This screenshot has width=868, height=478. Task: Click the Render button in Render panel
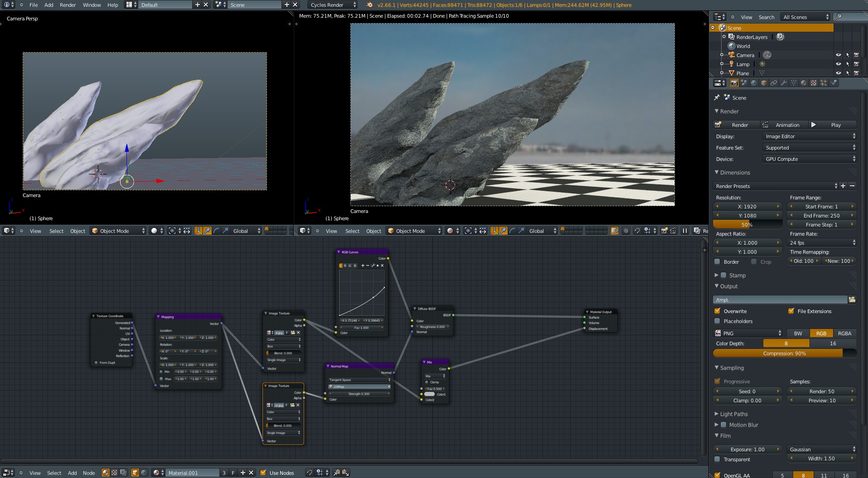(736, 125)
